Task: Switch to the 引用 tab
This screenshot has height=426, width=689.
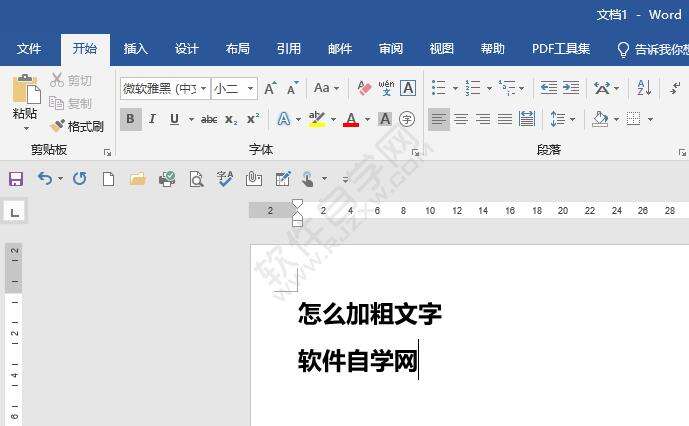Action: point(289,49)
